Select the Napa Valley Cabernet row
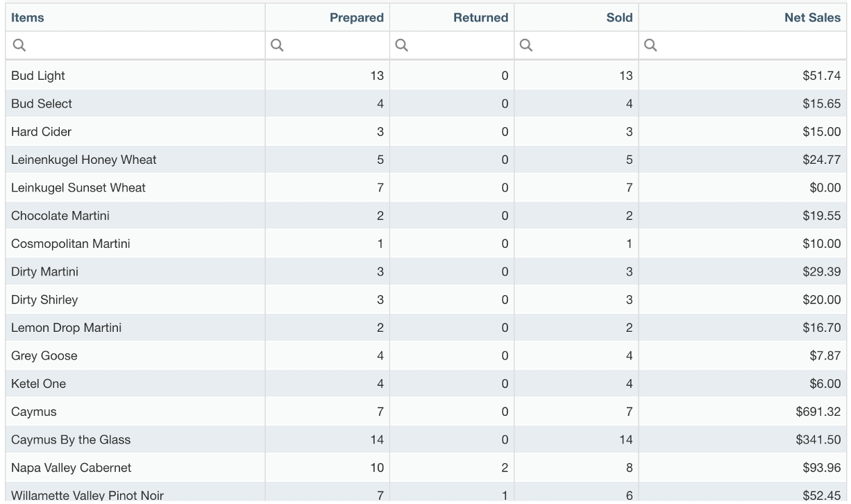This screenshot has width=851, height=504. (71, 468)
